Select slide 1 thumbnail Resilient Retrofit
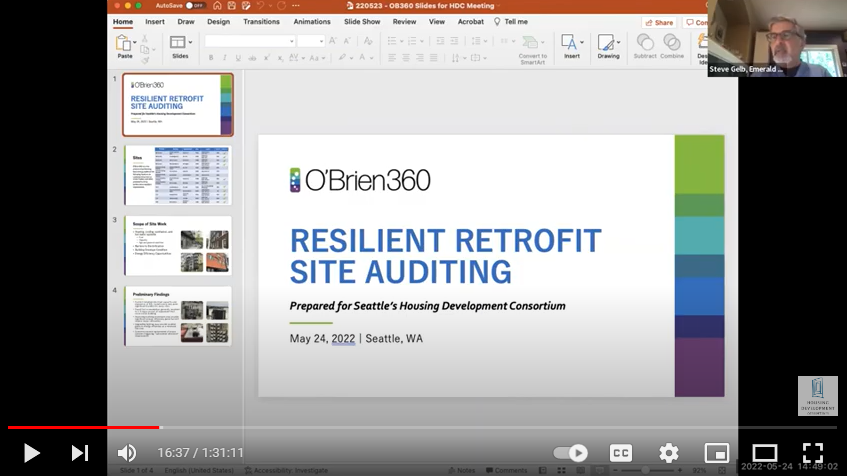Image resolution: width=847 pixels, height=476 pixels. 178,105
